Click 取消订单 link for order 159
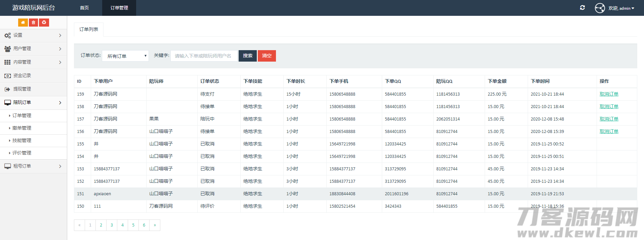 (x=609, y=94)
